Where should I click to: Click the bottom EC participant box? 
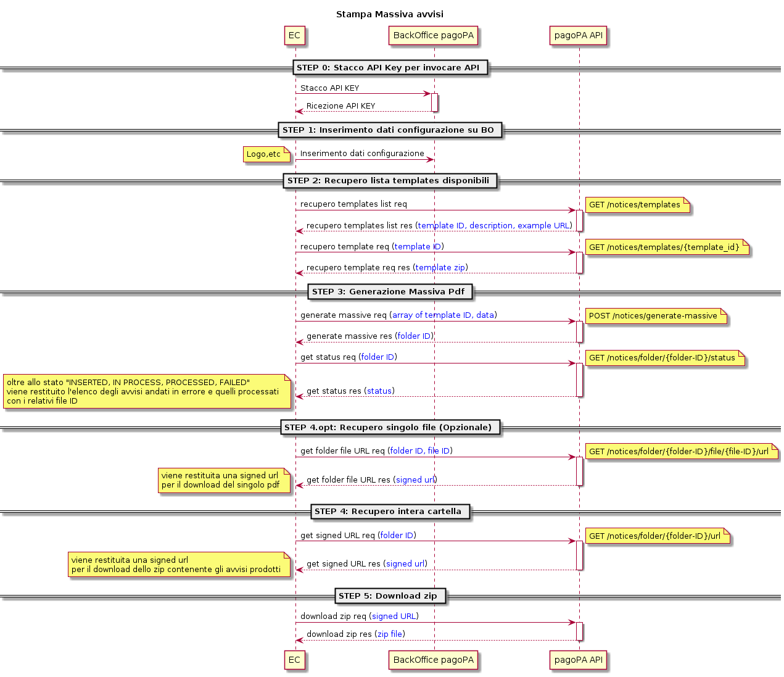294,660
